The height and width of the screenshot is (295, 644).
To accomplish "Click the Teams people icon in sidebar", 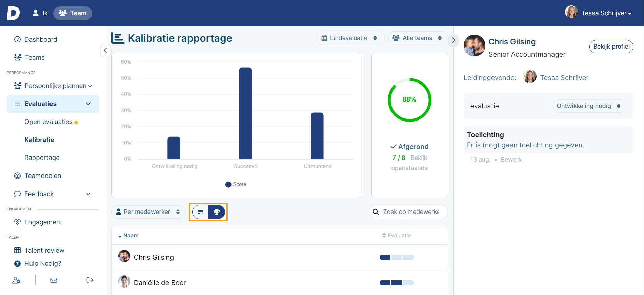I will point(18,57).
